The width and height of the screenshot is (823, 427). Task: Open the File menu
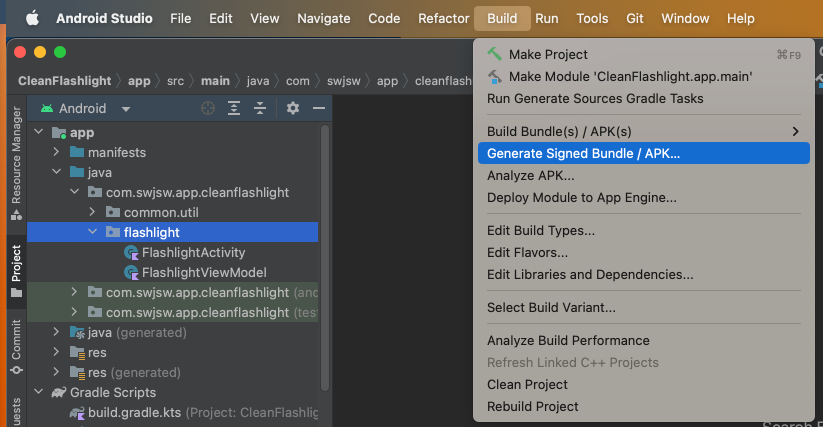coord(181,18)
